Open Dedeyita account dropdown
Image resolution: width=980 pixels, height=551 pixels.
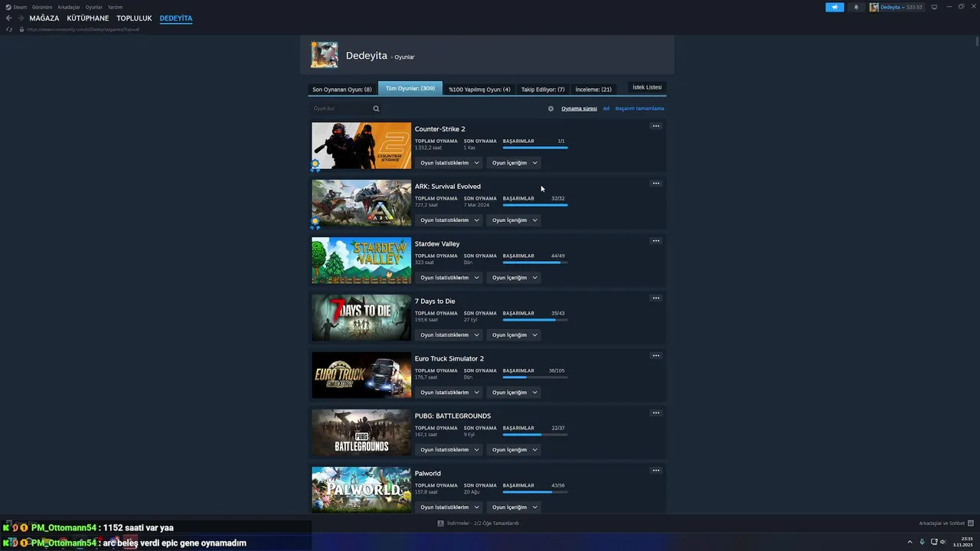[x=896, y=7]
